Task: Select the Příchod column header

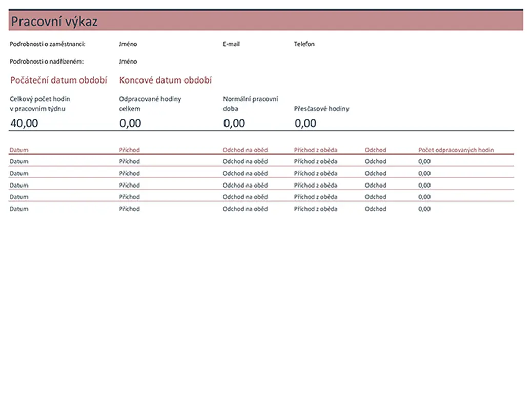Action: 129,150
